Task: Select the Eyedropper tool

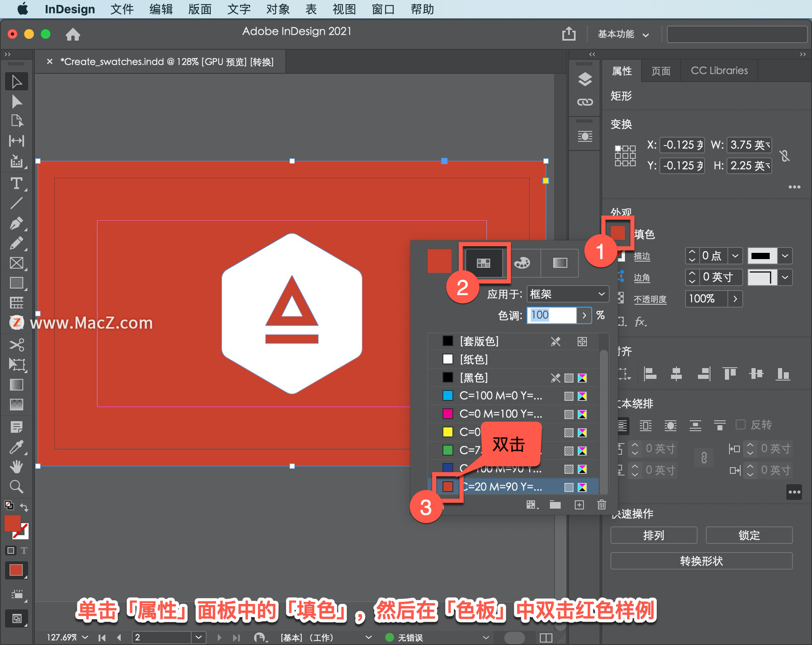Action: point(16,447)
